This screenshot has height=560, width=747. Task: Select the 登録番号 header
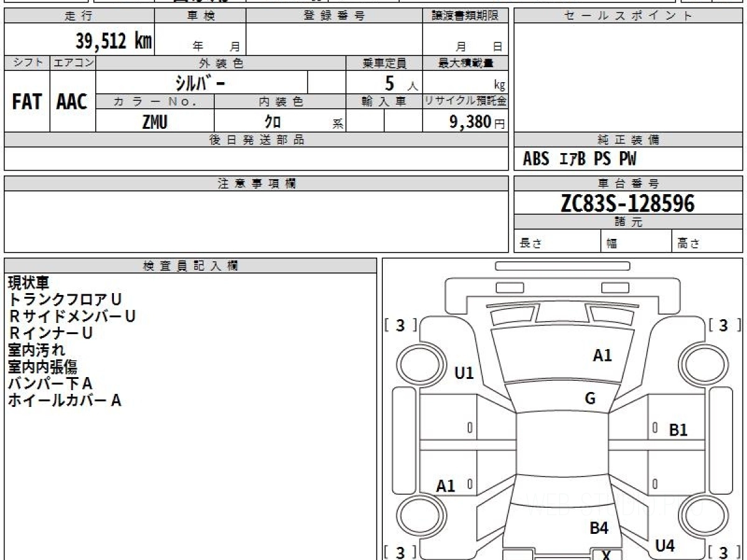(334, 16)
